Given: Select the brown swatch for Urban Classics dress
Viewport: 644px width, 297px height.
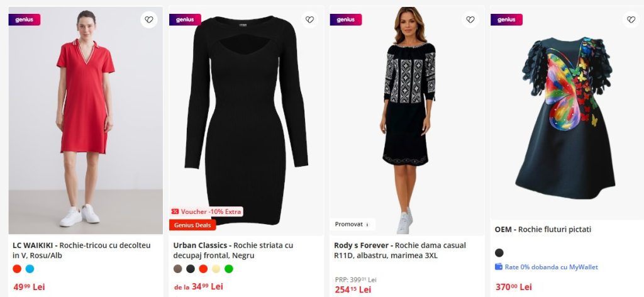Looking at the screenshot, I should pos(178,269).
